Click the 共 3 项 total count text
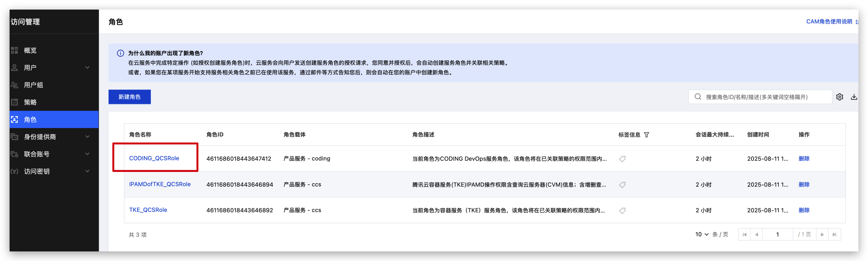Viewport: 868px width, 261px height. click(138, 235)
